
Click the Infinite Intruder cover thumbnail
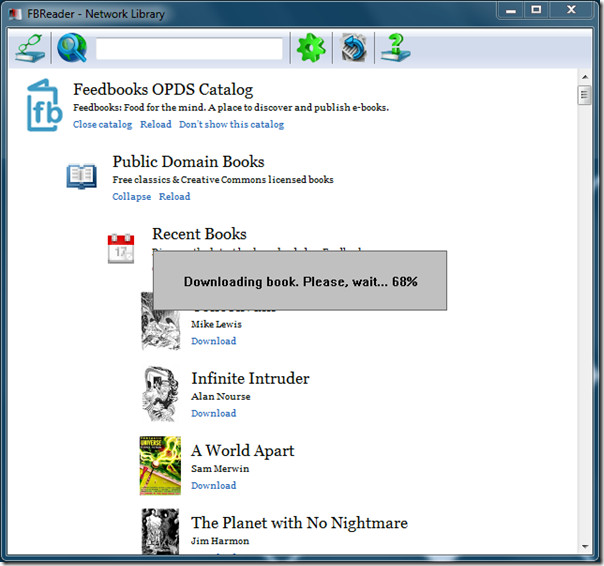point(160,394)
